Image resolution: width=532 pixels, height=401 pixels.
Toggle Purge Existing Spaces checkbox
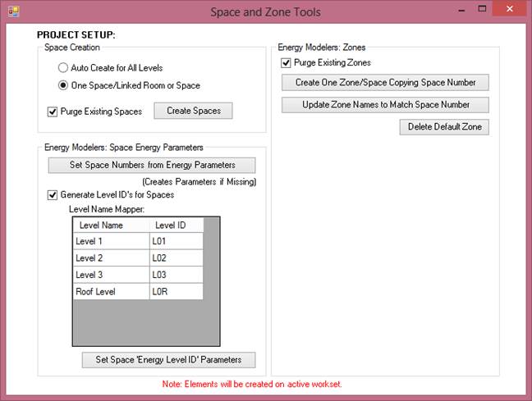[53, 112]
